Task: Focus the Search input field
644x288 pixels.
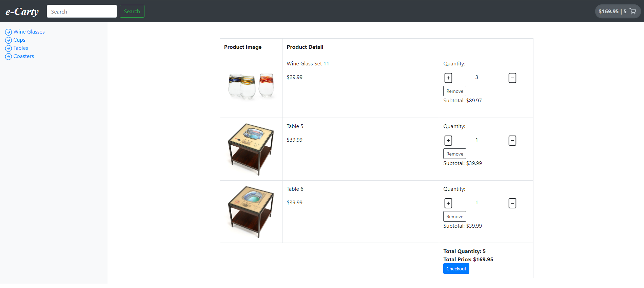Action: [x=82, y=11]
